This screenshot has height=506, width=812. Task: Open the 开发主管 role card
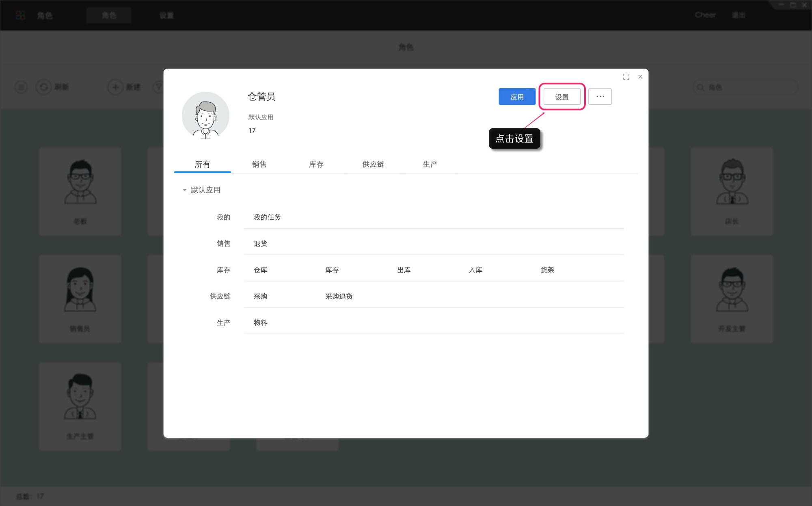click(x=732, y=299)
